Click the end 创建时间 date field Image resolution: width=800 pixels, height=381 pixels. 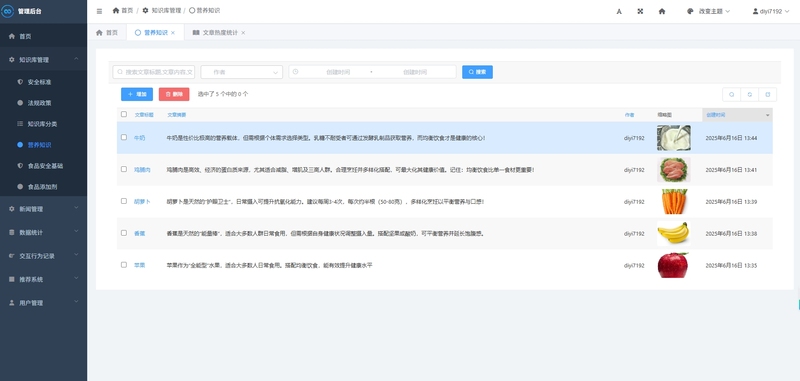(415, 72)
